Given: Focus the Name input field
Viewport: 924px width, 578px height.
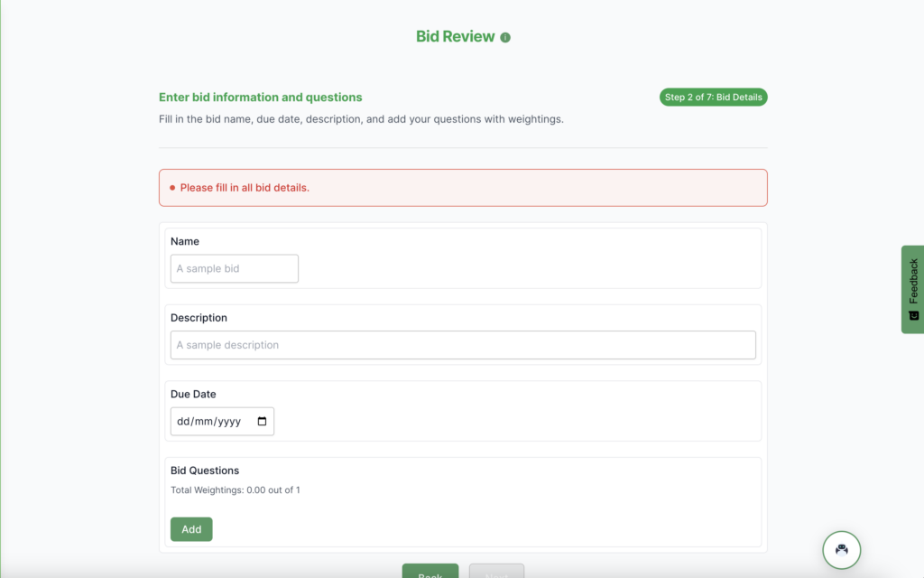Looking at the screenshot, I should [x=234, y=268].
